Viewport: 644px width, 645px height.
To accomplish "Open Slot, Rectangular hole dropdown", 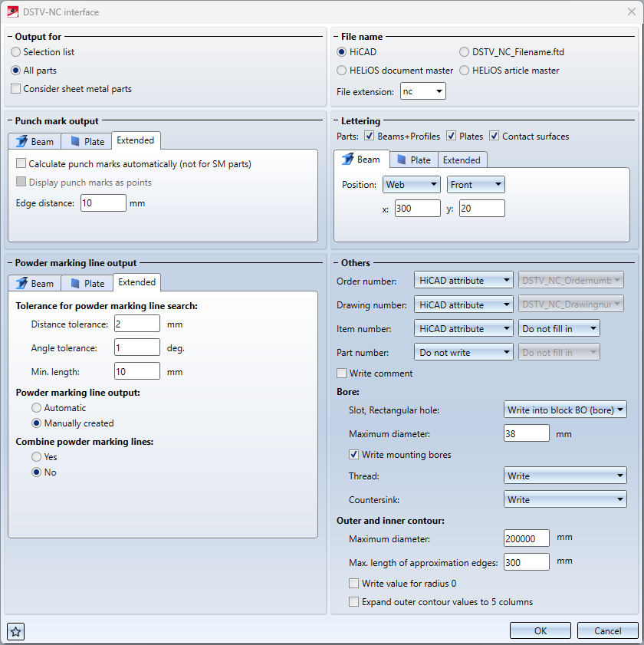I will pos(565,410).
